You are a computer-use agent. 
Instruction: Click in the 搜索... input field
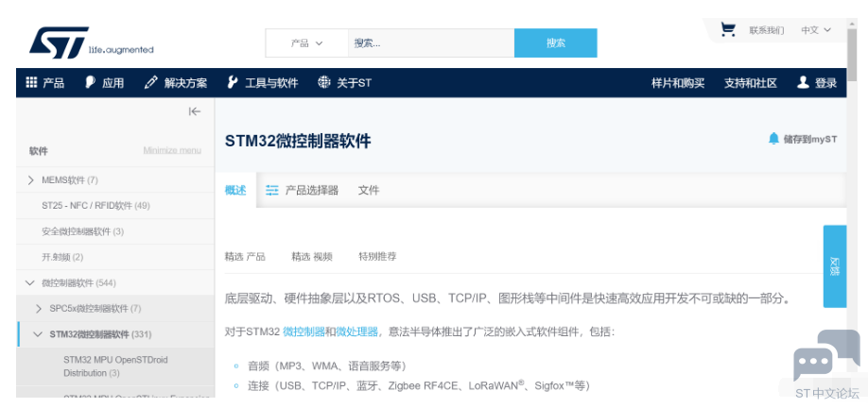[431, 43]
